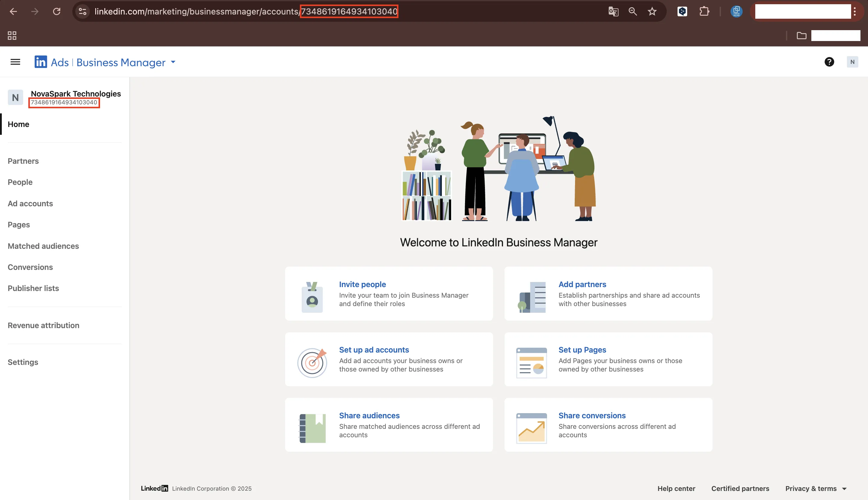Open the hamburger navigation menu

coord(15,62)
